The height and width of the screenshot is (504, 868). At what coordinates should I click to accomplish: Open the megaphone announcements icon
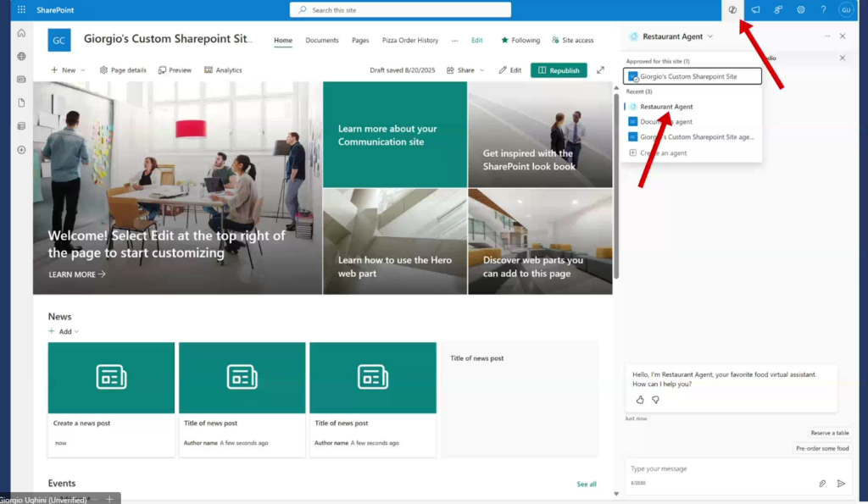click(x=755, y=9)
